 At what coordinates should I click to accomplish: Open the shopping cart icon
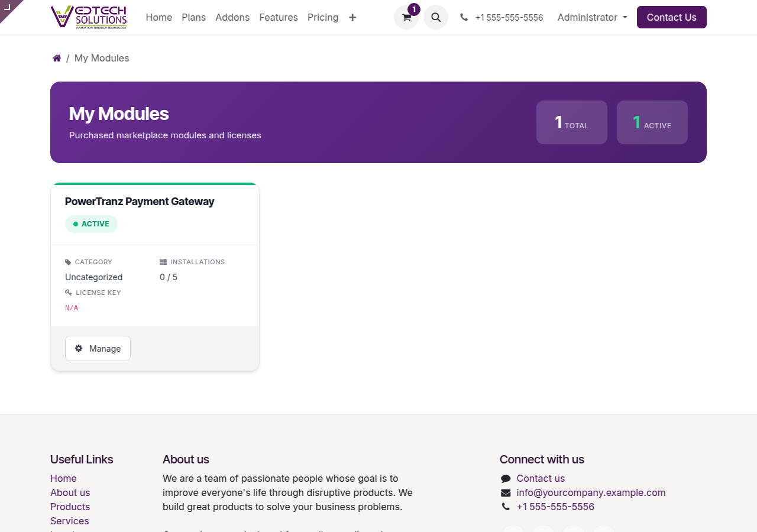pos(406,18)
